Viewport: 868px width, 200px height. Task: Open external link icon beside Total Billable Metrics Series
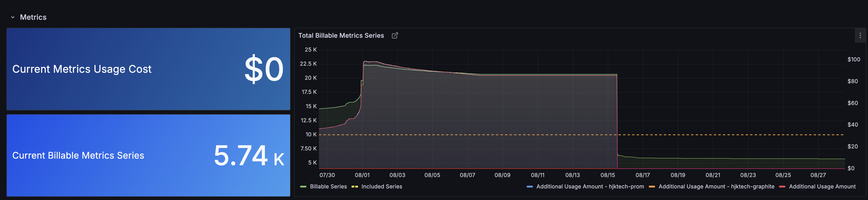(395, 35)
